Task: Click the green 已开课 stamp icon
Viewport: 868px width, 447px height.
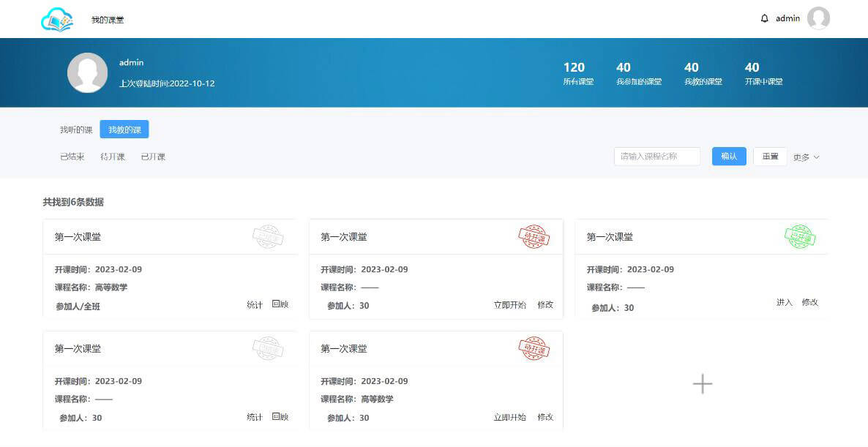Action: pos(799,236)
